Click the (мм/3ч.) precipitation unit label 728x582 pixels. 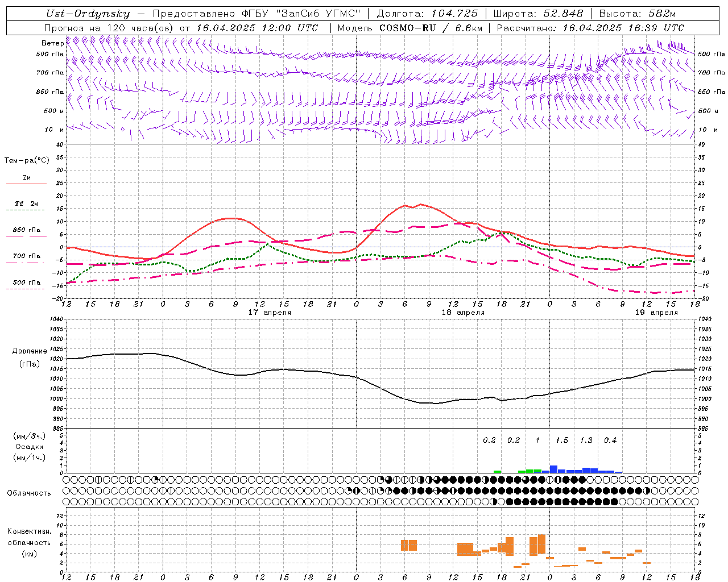[x=29, y=436]
